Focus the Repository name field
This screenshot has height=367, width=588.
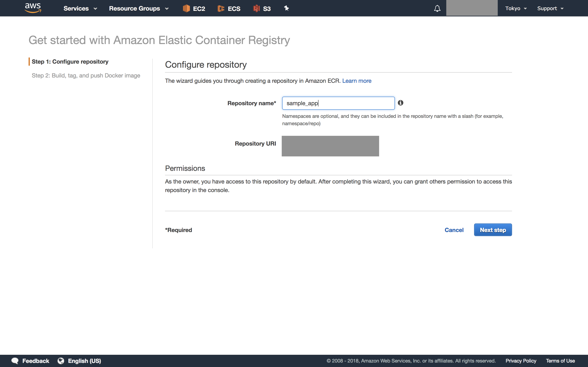(x=338, y=103)
